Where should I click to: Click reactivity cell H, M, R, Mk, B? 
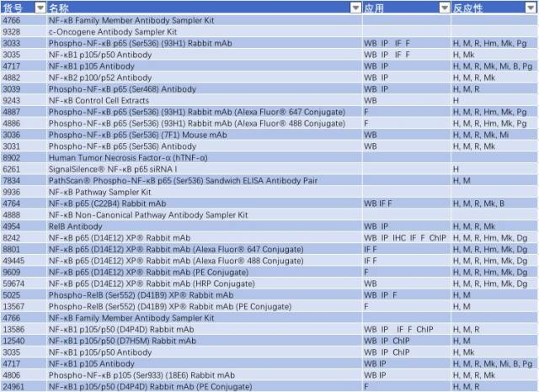pos(494,204)
